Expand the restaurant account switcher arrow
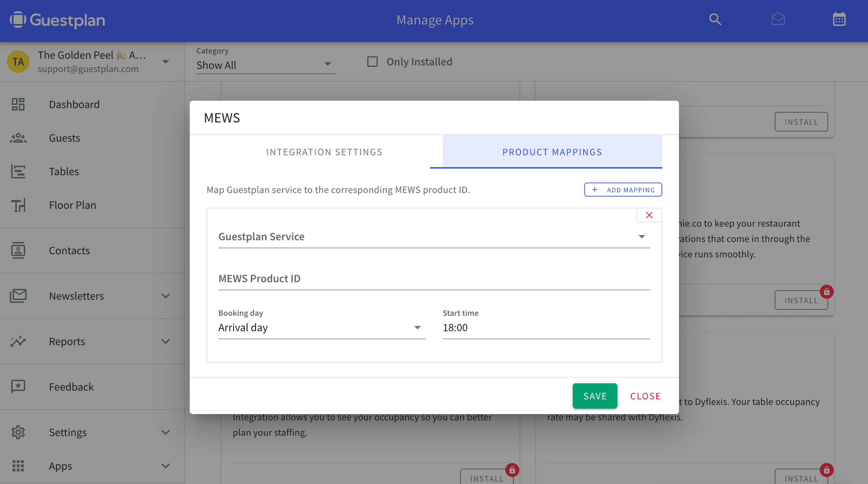Viewport: 868px width, 484px height. (166, 62)
